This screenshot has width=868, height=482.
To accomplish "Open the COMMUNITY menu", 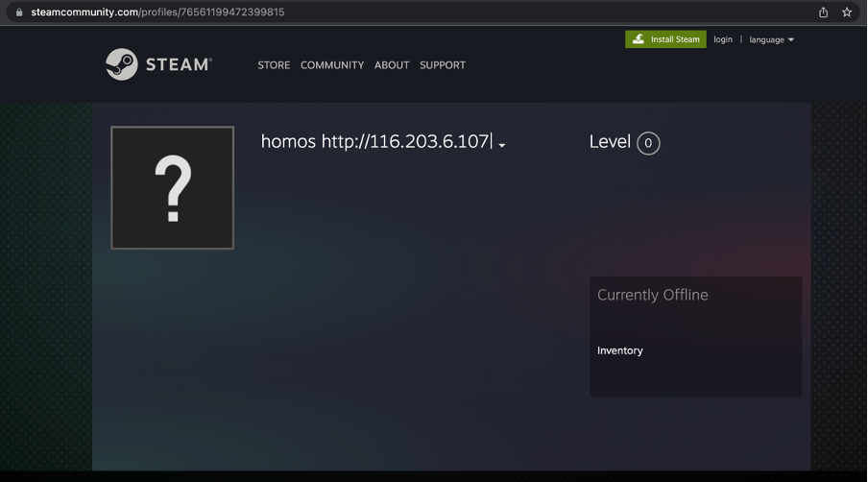I will click(332, 64).
